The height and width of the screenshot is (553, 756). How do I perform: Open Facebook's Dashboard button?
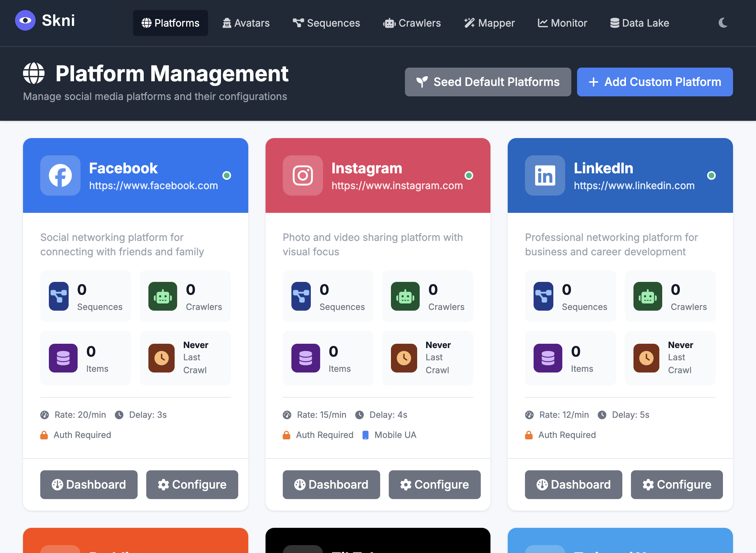[x=89, y=485]
